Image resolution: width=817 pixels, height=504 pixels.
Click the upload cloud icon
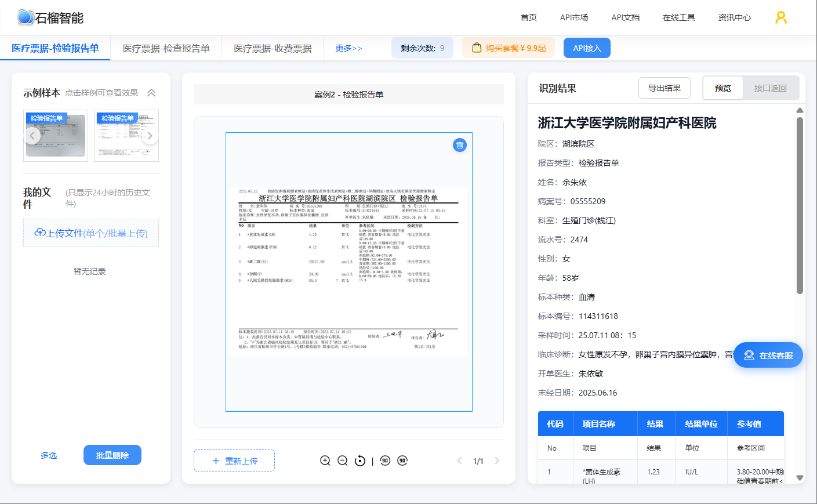click(40, 233)
